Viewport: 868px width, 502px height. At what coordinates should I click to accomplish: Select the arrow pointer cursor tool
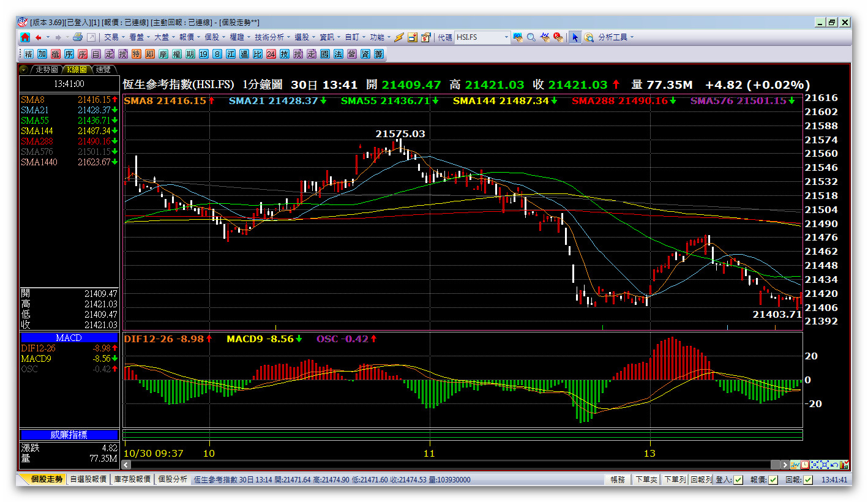575,37
